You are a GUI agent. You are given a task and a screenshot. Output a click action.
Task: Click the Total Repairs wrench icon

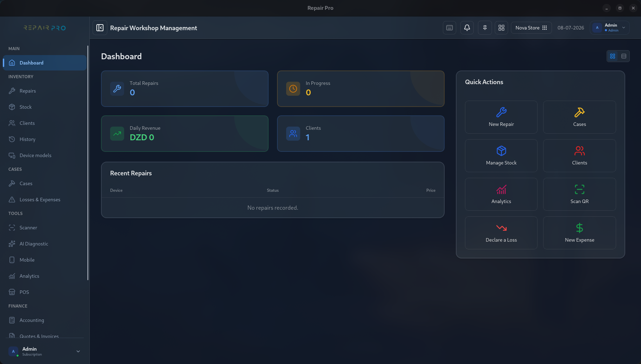pyautogui.click(x=117, y=89)
